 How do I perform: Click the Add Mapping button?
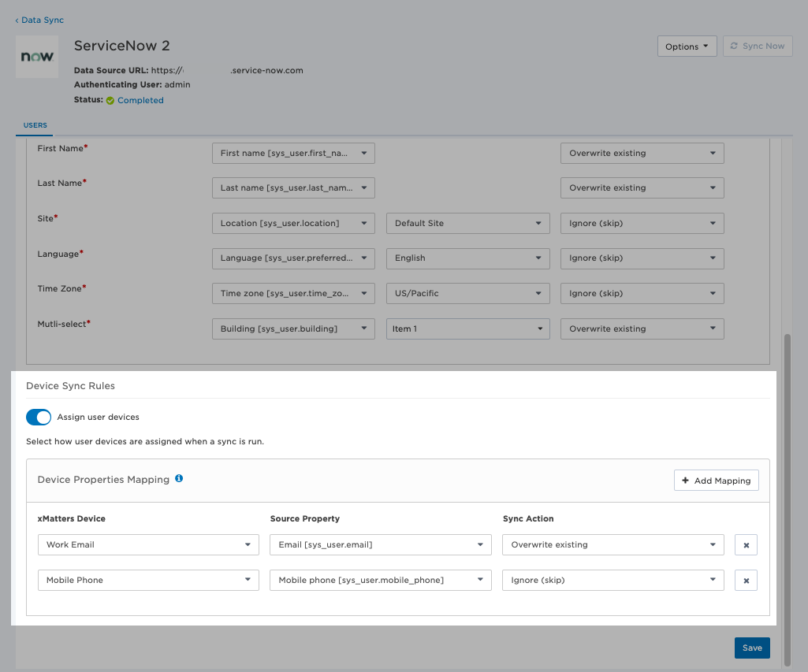pyautogui.click(x=717, y=481)
